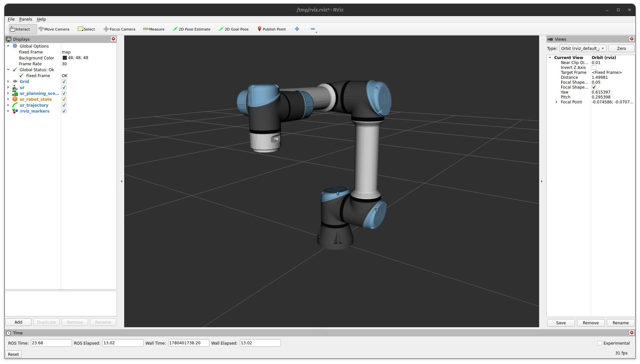Screen dimensions: 640x364
Task: Click the Displays panel monitor icon
Action: (9, 39)
